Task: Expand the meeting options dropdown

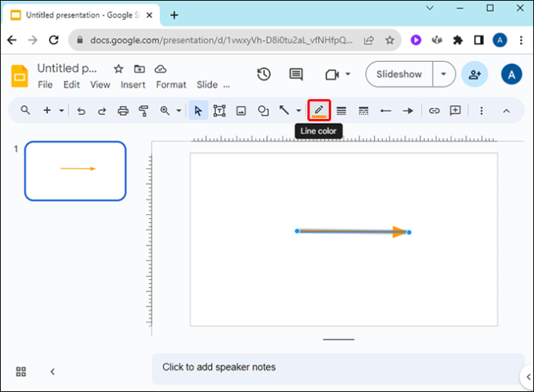Action: (x=347, y=74)
